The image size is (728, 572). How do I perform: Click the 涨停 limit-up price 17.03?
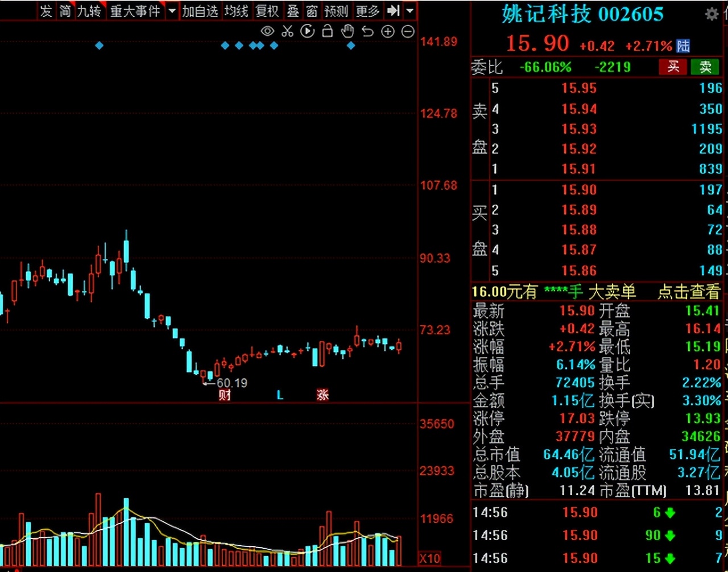pos(577,418)
